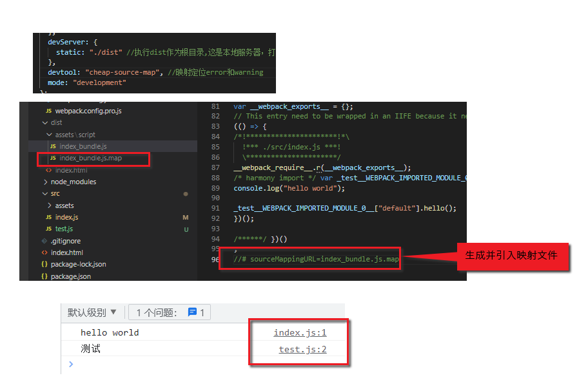Viewport: 588px width, 380px height.
Task: Click the console prompt chevron
Action: click(x=71, y=364)
